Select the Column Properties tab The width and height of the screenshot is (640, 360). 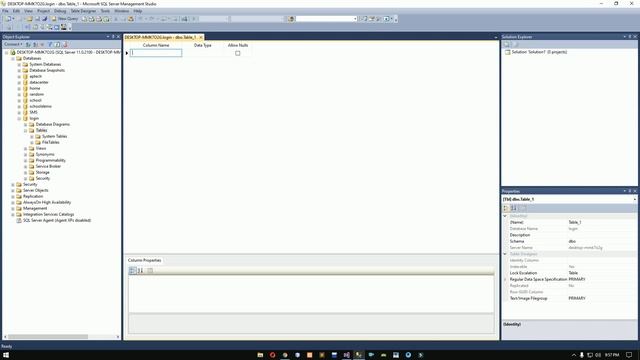144,260
